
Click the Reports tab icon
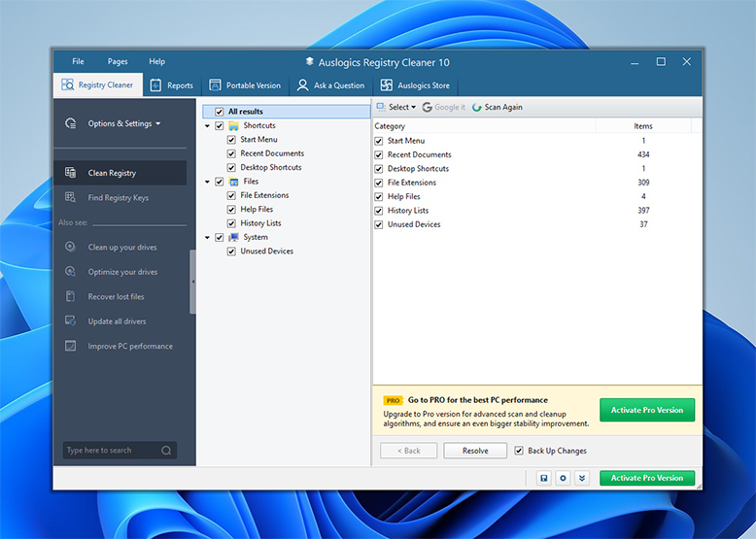pyautogui.click(x=155, y=85)
